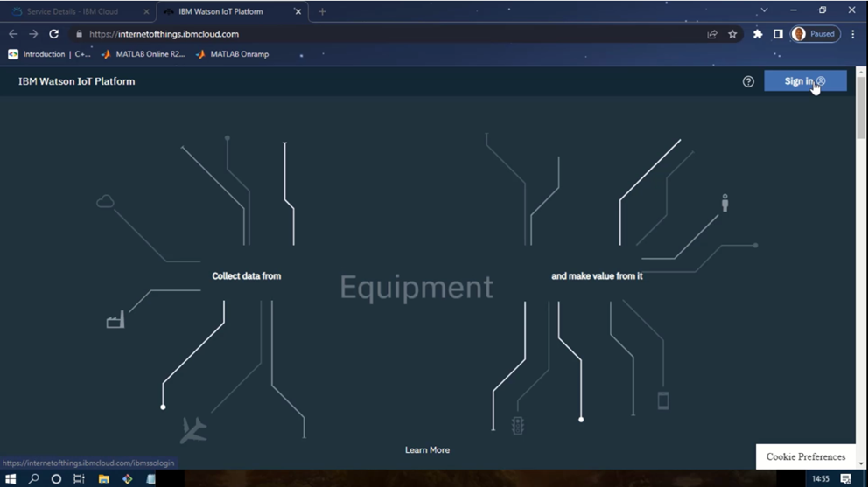Open the MATLAB Online R2 bookmark

[x=143, y=53]
